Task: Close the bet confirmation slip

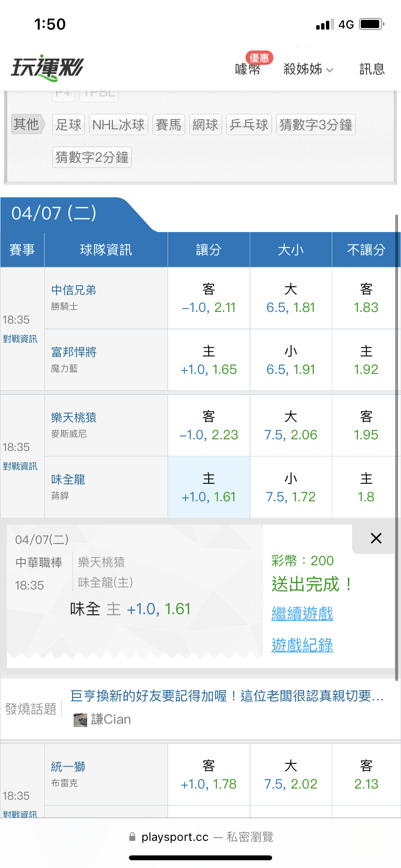Action: click(376, 538)
